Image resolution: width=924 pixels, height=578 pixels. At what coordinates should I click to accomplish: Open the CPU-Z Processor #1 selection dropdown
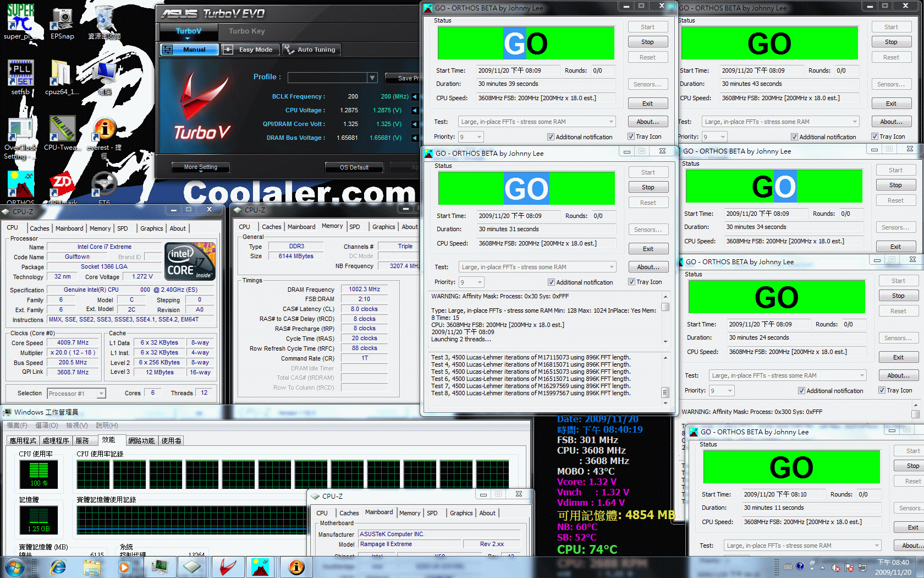point(76,394)
